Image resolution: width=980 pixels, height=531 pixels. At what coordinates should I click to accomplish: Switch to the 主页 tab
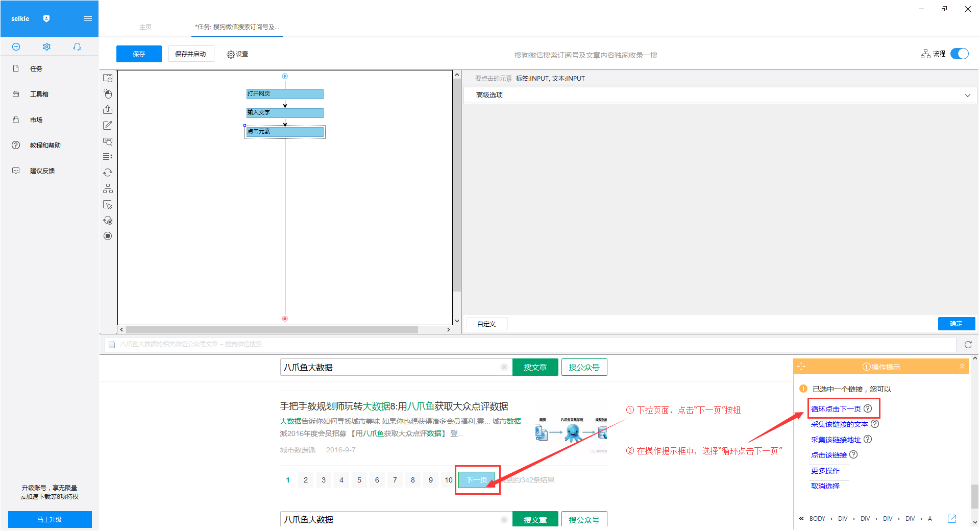pyautogui.click(x=145, y=27)
